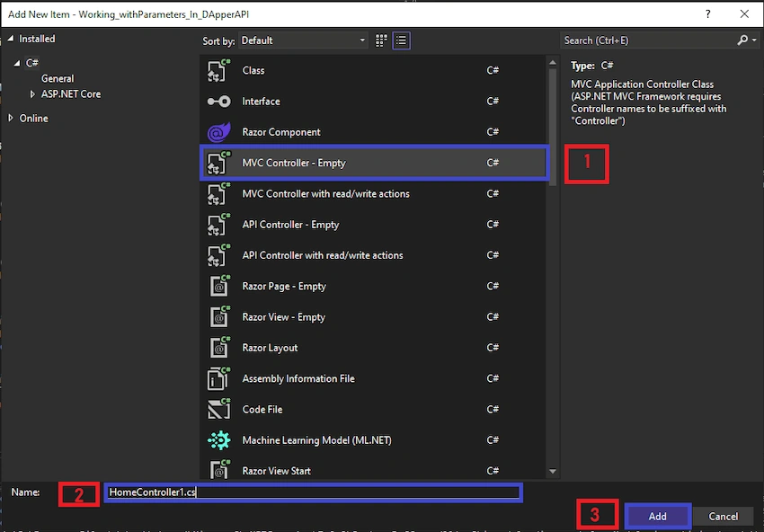Select "MVC Controller with read/write actions" text
The image size is (764, 532).
pos(326,193)
